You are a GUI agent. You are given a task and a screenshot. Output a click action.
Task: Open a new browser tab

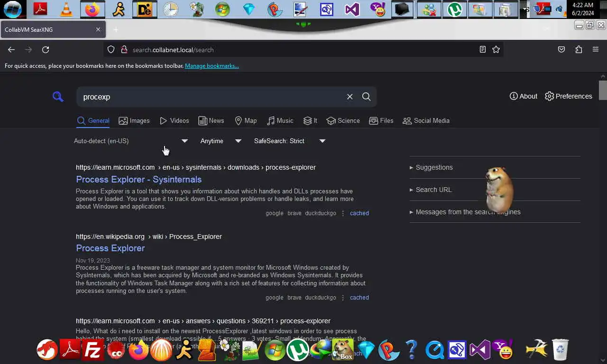pos(116,29)
